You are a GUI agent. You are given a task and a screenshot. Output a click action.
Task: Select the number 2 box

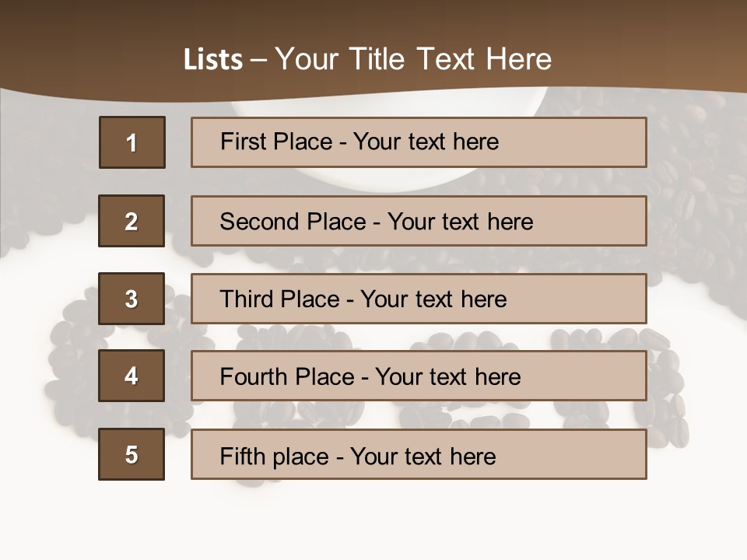[x=132, y=221]
